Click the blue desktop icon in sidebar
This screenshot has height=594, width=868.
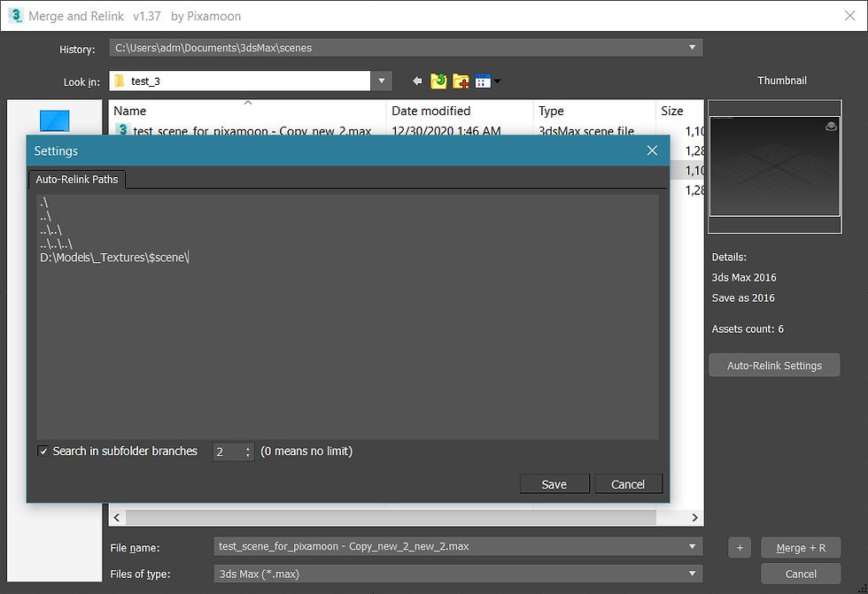[x=54, y=120]
